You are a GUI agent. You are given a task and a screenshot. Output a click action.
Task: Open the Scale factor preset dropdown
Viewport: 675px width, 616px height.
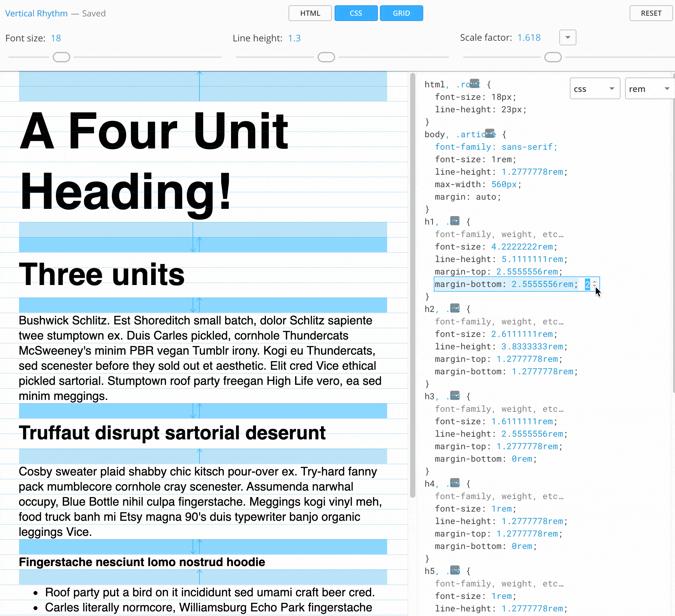click(x=568, y=37)
